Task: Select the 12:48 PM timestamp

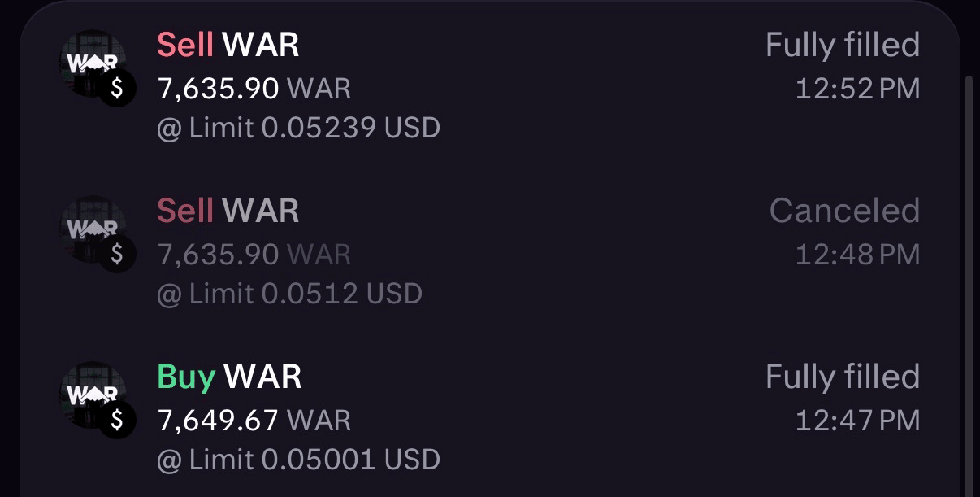Action: [x=857, y=255]
